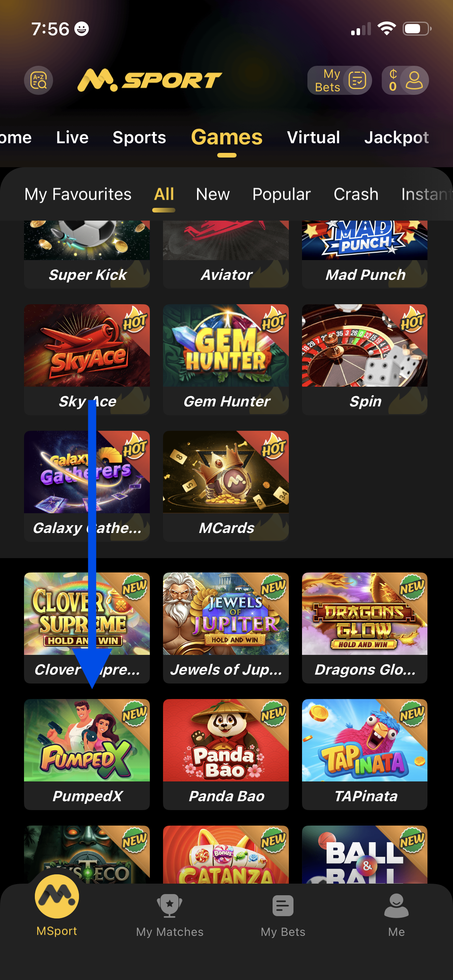Filter games by Crash category

click(x=356, y=194)
